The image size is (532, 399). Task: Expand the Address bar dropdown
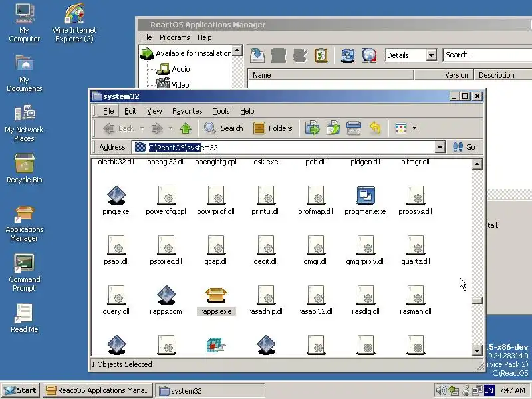coord(440,147)
